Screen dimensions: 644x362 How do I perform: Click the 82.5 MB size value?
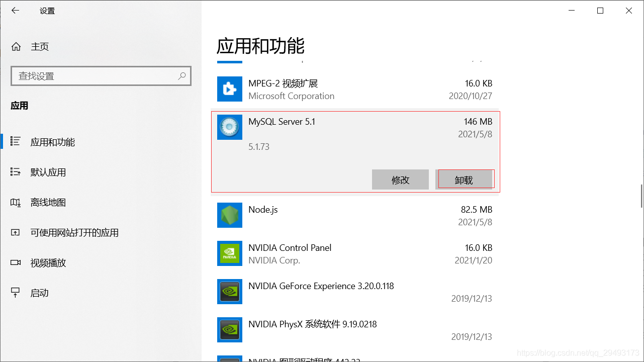477,210
